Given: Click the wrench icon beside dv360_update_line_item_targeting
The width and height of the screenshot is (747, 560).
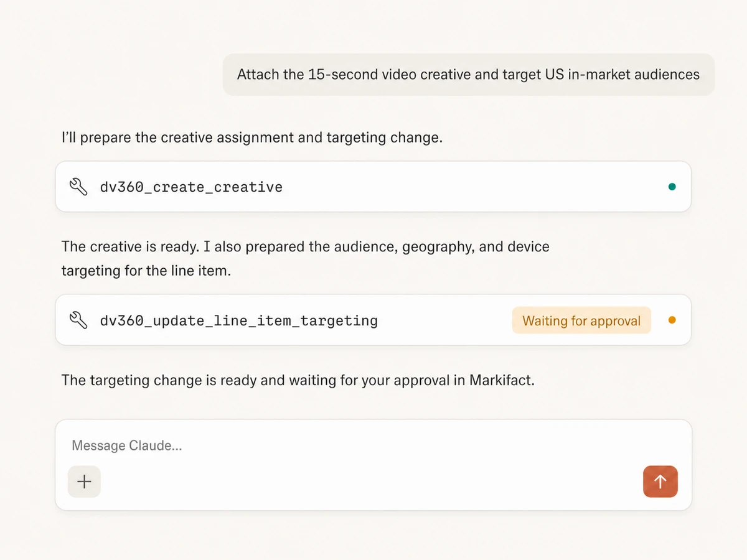Looking at the screenshot, I should coord(78,320).
